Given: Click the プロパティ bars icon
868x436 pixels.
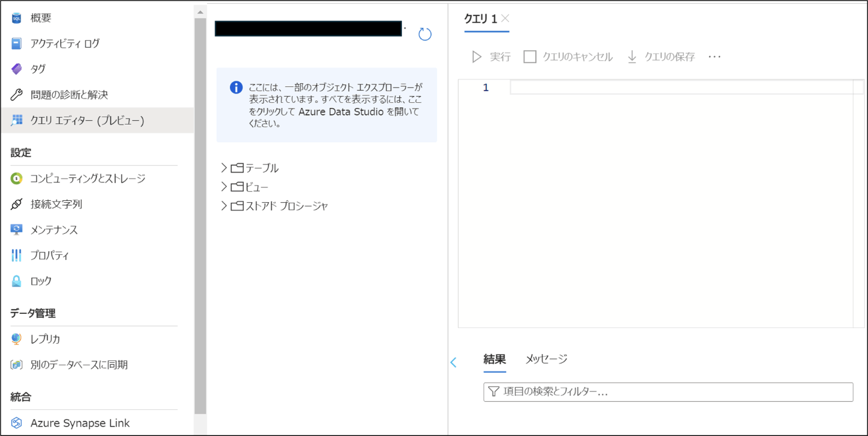Looking at the screenshot, I should pos(17,256).
